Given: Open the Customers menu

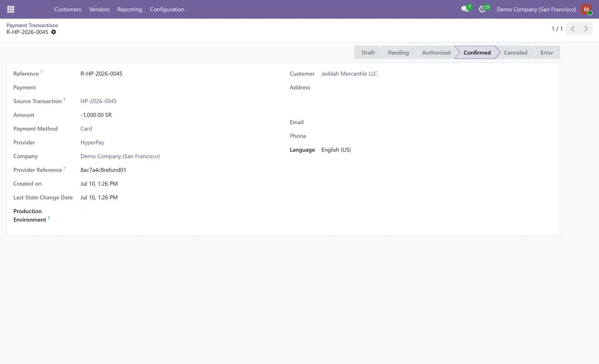Looking at the screenshot, I should [68, 9].
